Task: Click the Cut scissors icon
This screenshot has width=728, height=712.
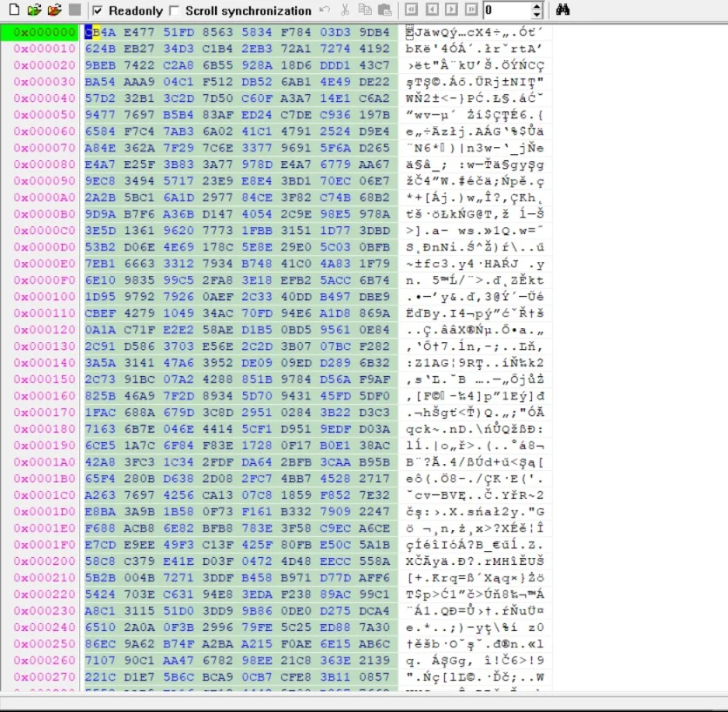Action: click(x=346, y=10)
